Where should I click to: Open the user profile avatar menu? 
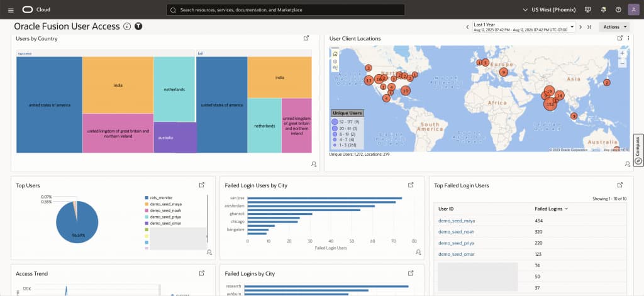pos(633,10)
